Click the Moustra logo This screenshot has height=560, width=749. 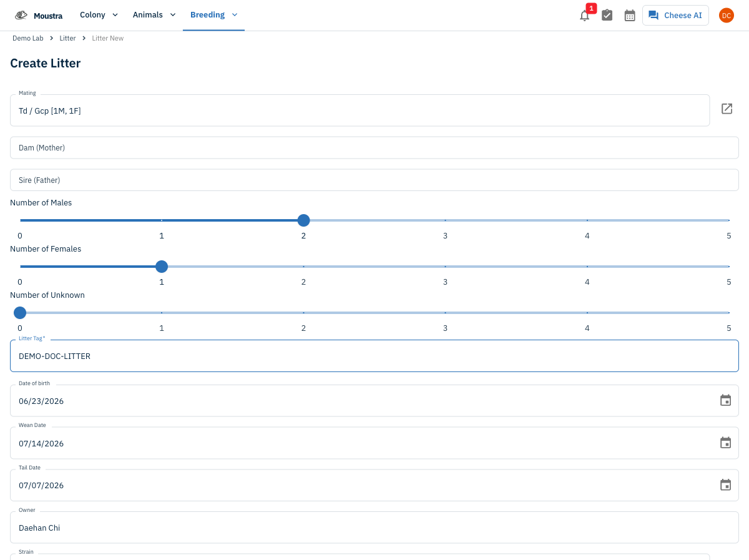coord(39,16)
